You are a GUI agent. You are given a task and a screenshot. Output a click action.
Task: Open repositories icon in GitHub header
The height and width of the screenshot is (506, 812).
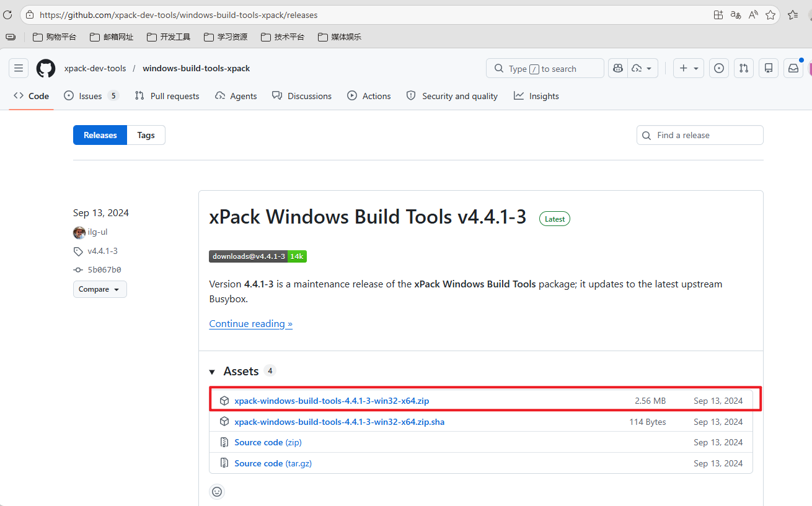click(x=769, y=68)
